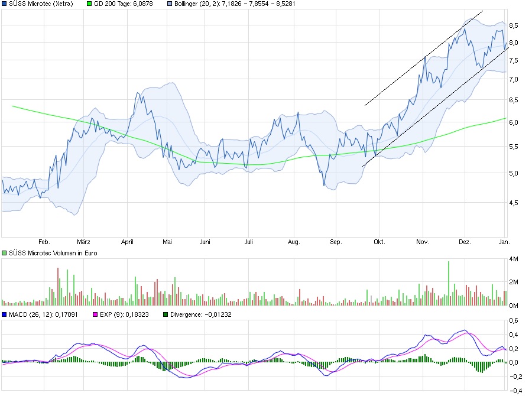Select the 'Divergence: -0,01232' legend text

[x=201, y=314]
